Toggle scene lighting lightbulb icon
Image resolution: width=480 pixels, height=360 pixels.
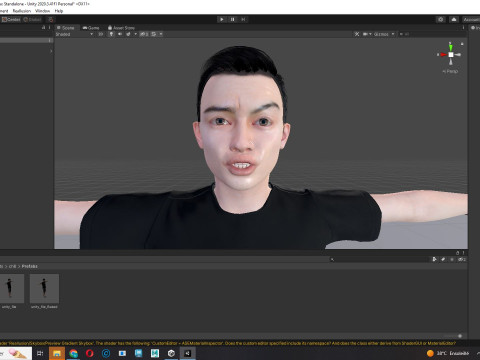[111, 34]
